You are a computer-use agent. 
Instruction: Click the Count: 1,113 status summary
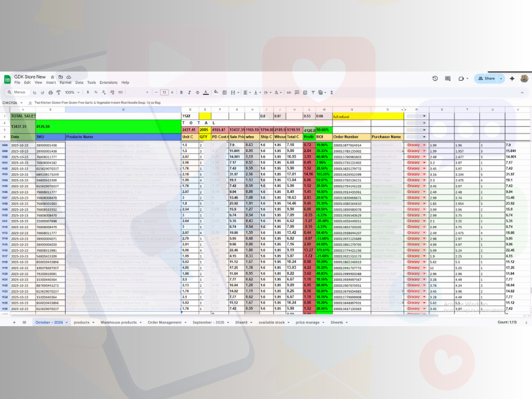507,322
